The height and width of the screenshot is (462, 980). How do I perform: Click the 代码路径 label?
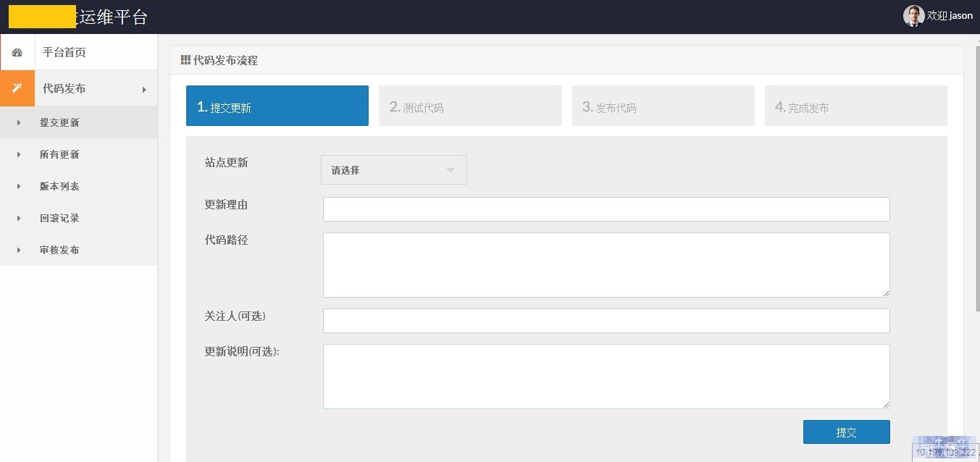click(x=227, y=240)
